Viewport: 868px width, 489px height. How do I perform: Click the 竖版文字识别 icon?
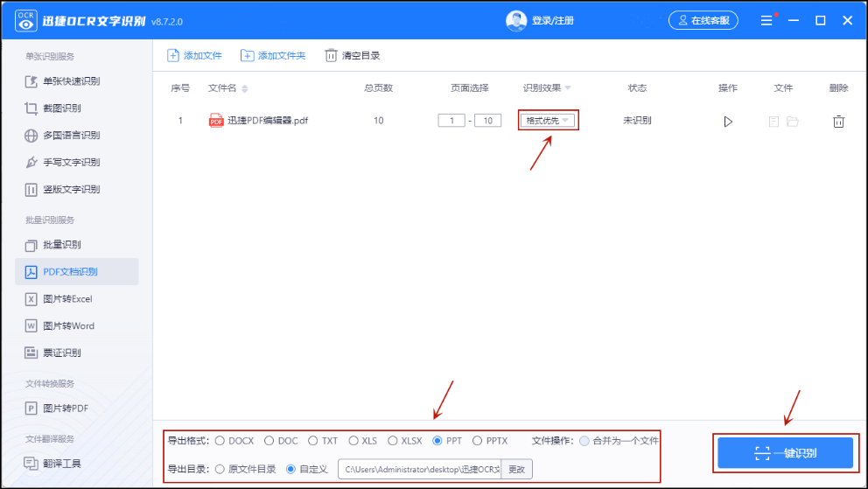pyautogui.click(x=31, y=190)
